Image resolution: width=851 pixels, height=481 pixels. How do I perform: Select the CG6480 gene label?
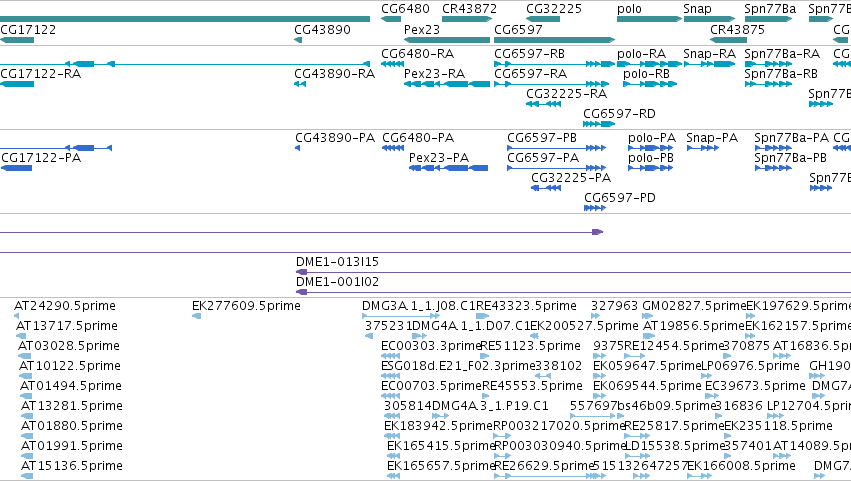tap(405, 9)
